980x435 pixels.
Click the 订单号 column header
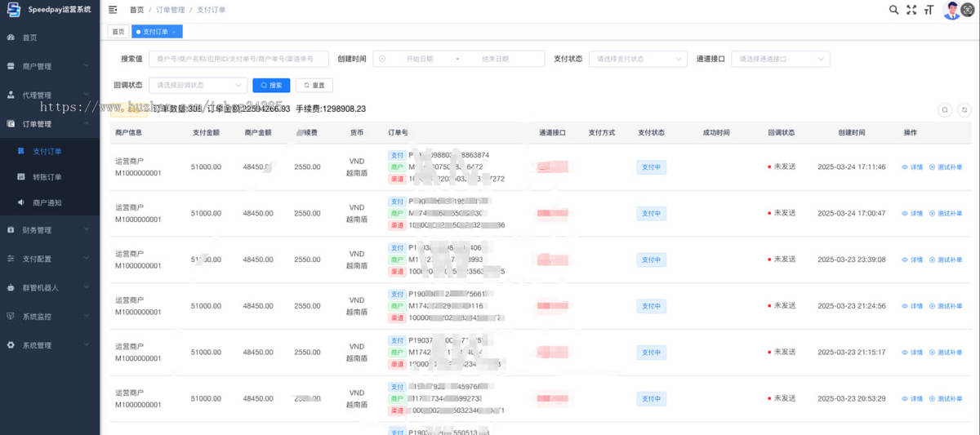(x=398, y=132)
